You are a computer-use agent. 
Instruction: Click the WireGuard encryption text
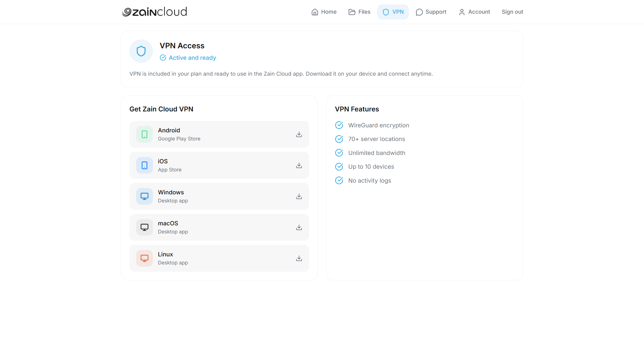pos(379,125)
